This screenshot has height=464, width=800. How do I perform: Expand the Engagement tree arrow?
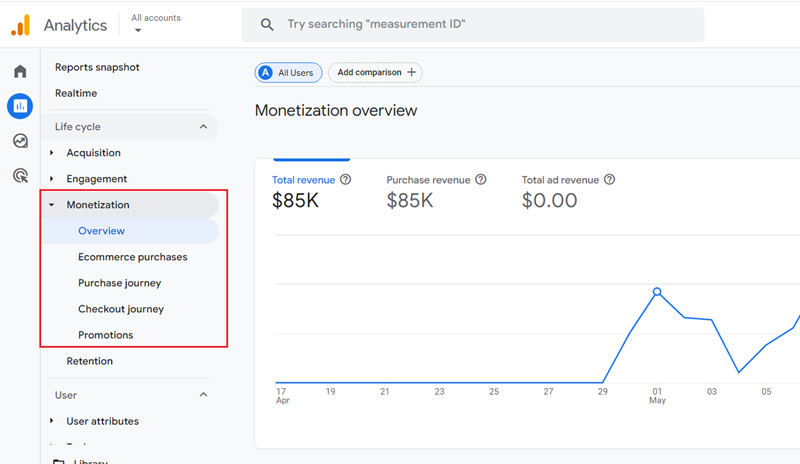pyautogui.click(x=52, y=179)
